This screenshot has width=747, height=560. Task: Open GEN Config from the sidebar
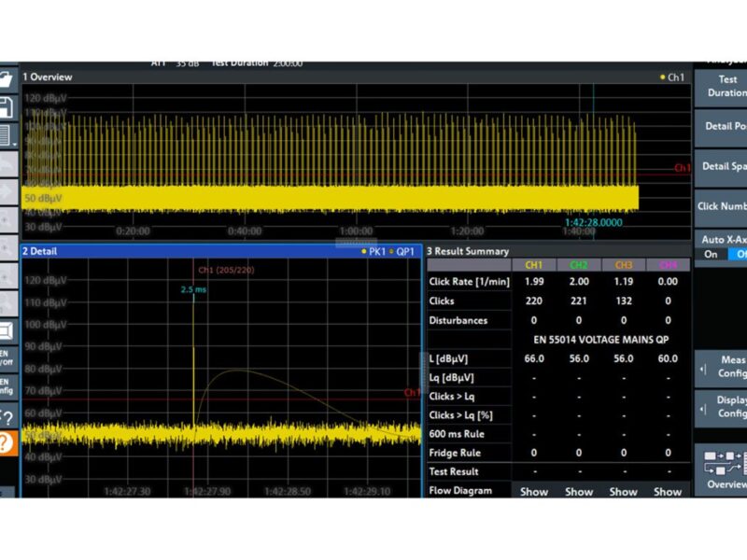7,383
